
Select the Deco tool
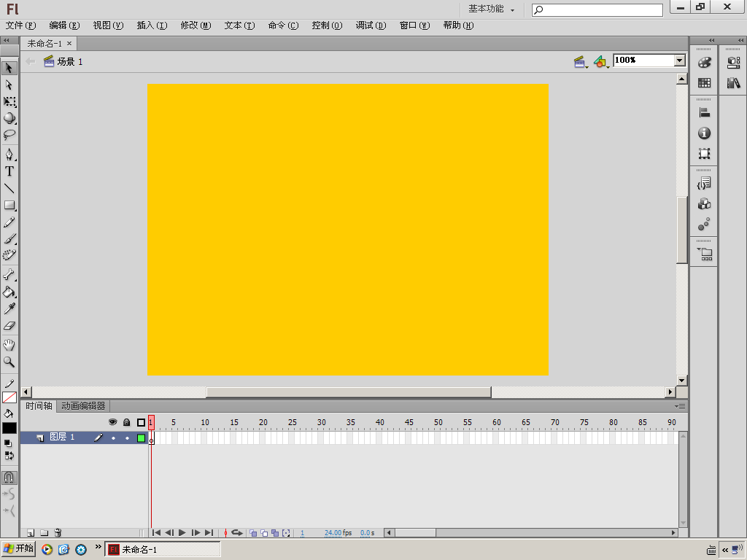click(9, 255)
